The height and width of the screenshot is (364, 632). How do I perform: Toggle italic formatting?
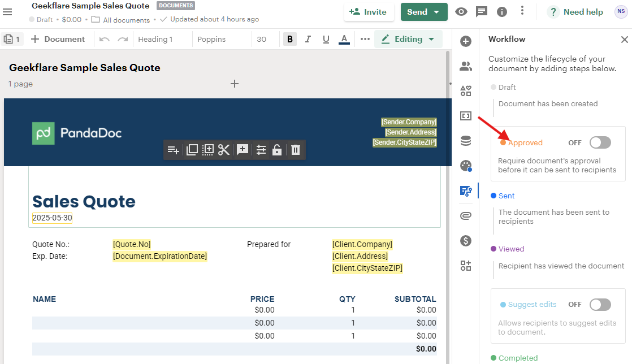(x=308, y=39)
